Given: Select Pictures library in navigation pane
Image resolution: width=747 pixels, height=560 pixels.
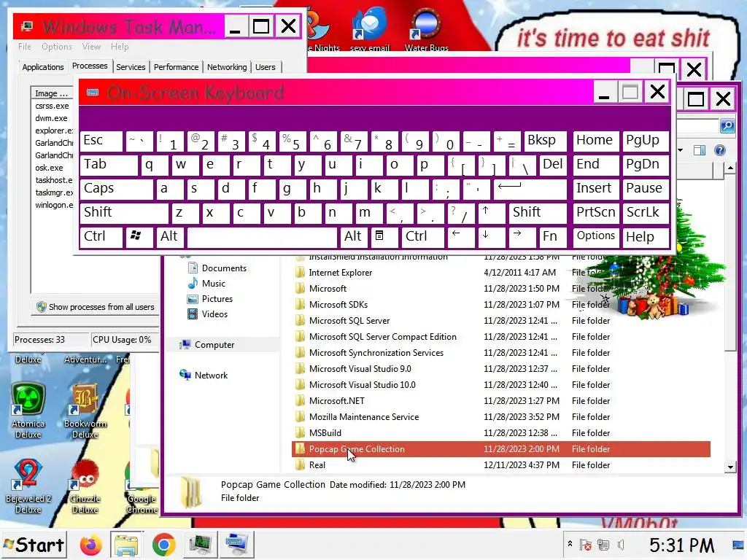Looking at the screenshot, I should (x=210, y=299).
